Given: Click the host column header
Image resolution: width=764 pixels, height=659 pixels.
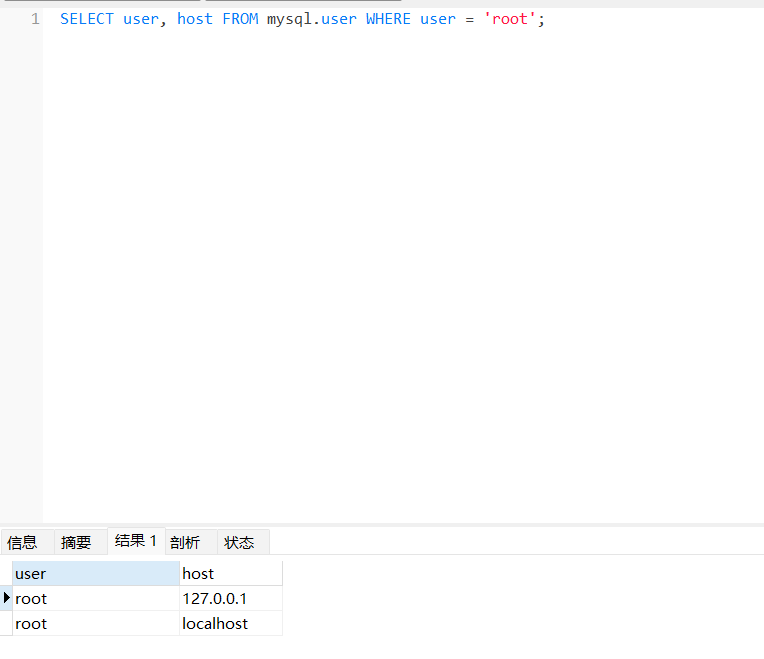Looking at the screenshot, I should [231, 573].
